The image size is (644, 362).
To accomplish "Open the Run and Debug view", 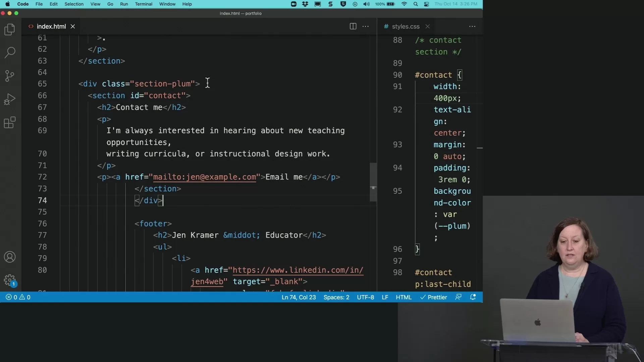I will (x=10, y=99).
